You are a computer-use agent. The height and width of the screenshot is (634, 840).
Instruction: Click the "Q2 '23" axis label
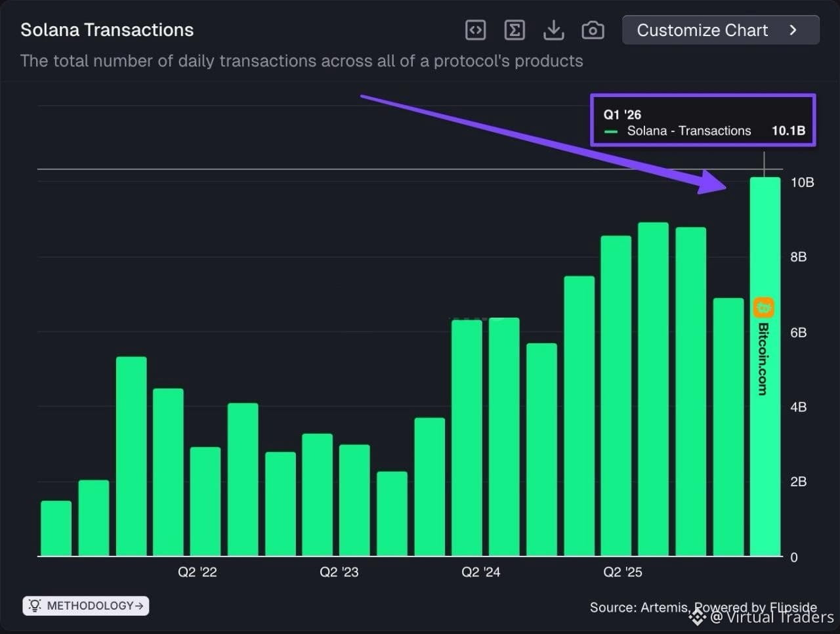339,572
